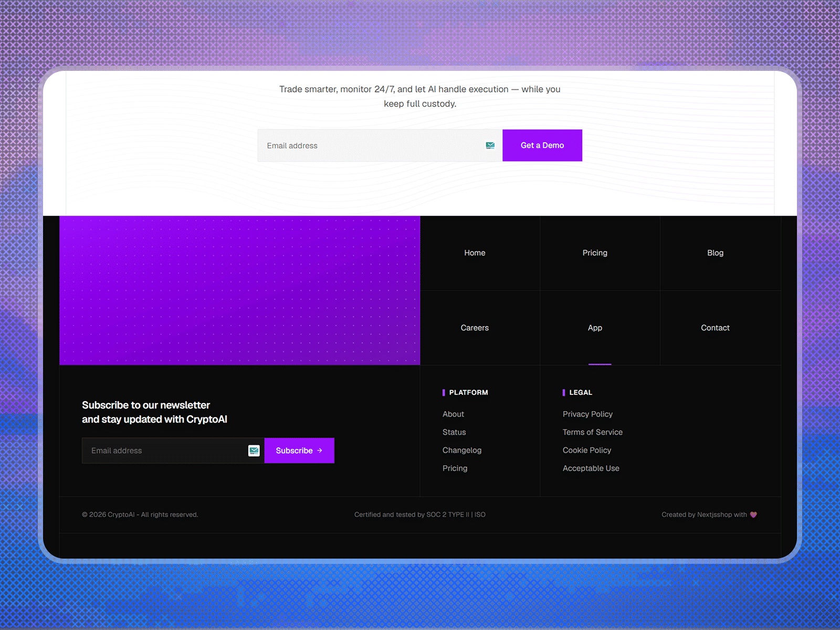Open the Privacy Policy link
Viewport: 840px width, 630px height.
pos(587,414)
